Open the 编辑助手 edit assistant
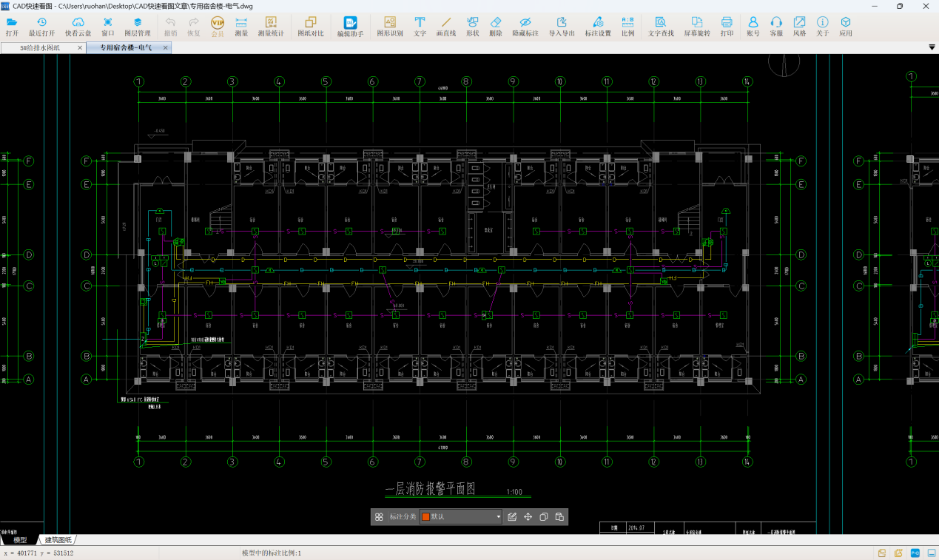 tap(350, 27)
